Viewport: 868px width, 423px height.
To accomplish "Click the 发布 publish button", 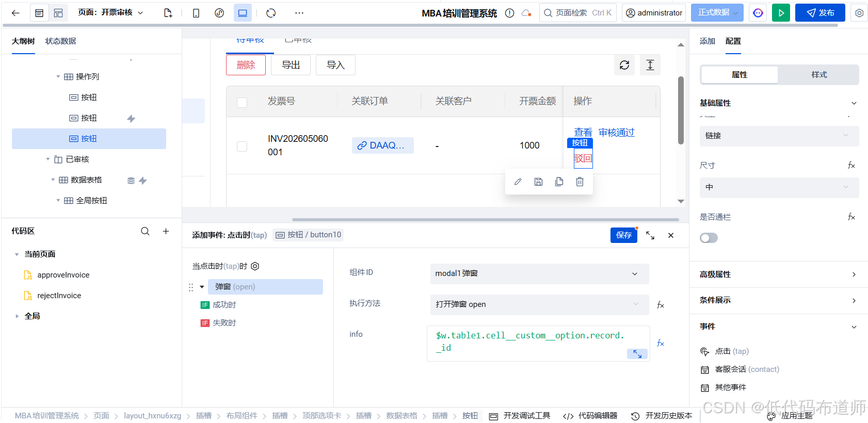I will [820, 13].
